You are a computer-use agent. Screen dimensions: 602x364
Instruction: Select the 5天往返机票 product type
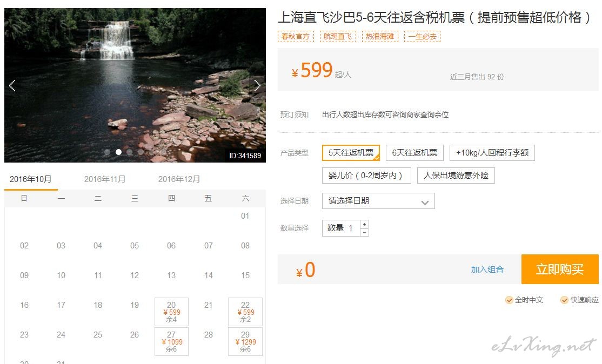[x=351, y=153]
